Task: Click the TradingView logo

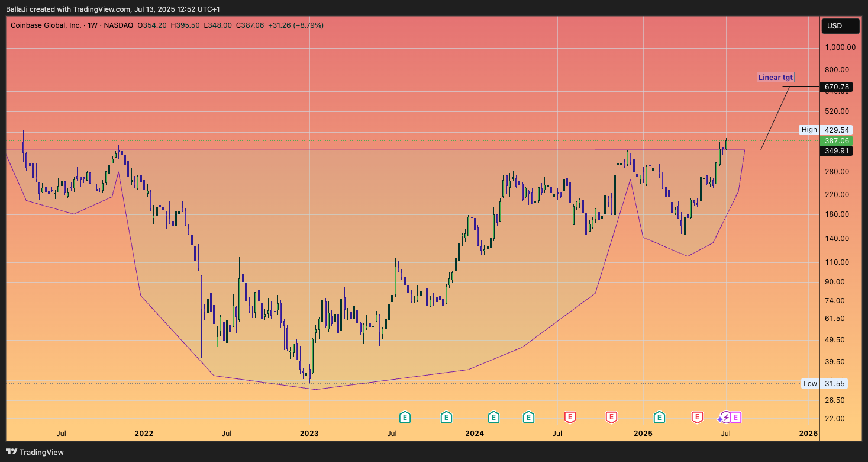Action: coord(34,452)
